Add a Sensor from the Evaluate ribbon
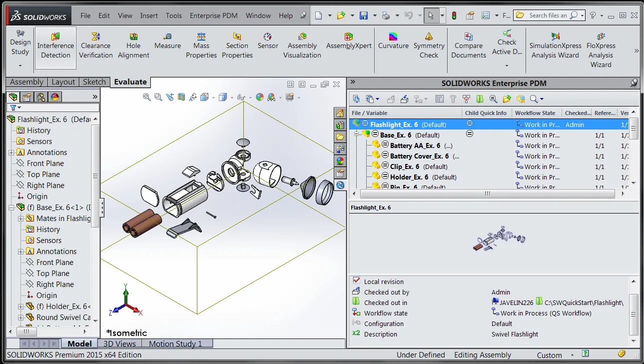 [x=268, y=41]
